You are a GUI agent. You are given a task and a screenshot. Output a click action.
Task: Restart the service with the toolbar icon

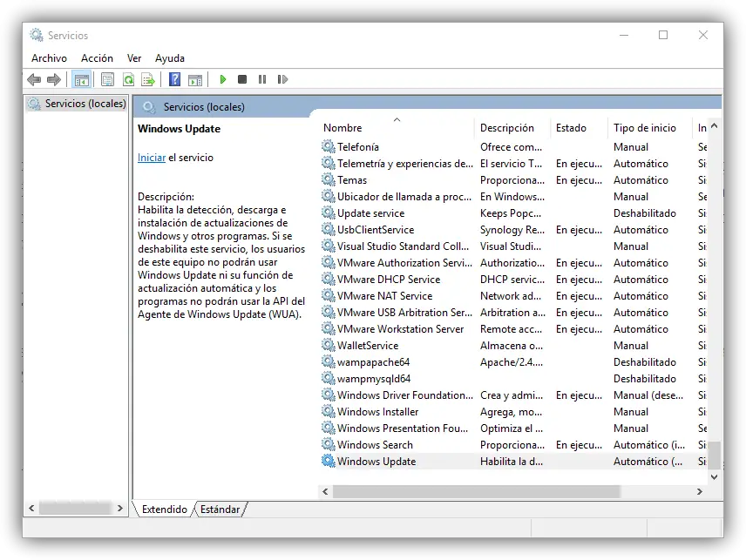click(282, 79)
